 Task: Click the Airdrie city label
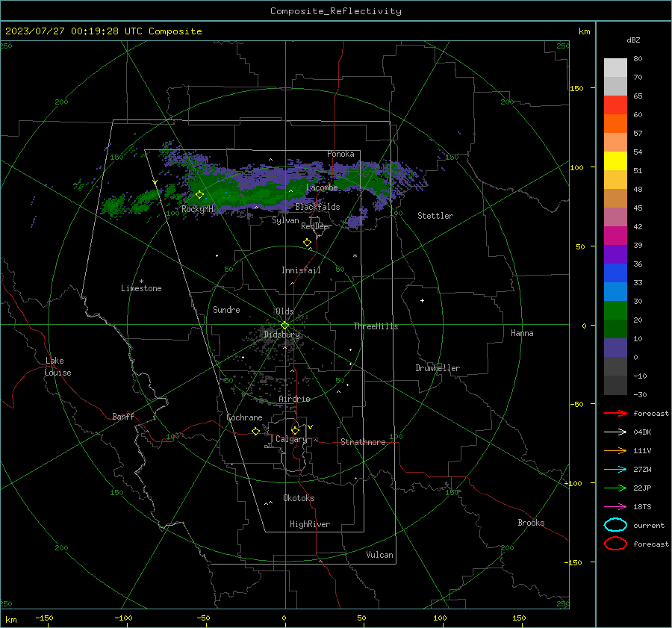pyautogui.click(x=294, y=399)
